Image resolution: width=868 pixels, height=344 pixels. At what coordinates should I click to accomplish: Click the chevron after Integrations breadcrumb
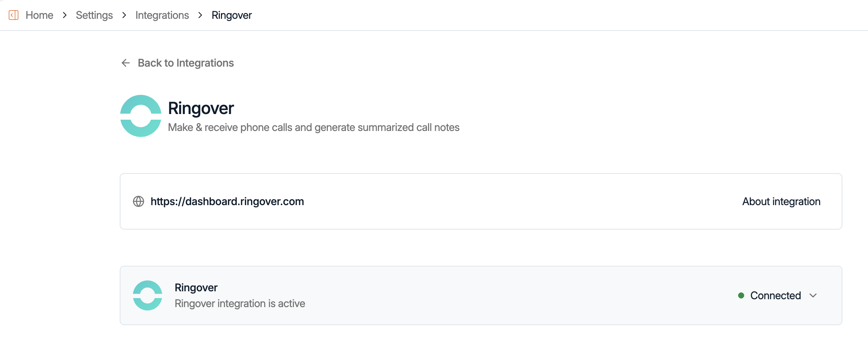[200, 15]
